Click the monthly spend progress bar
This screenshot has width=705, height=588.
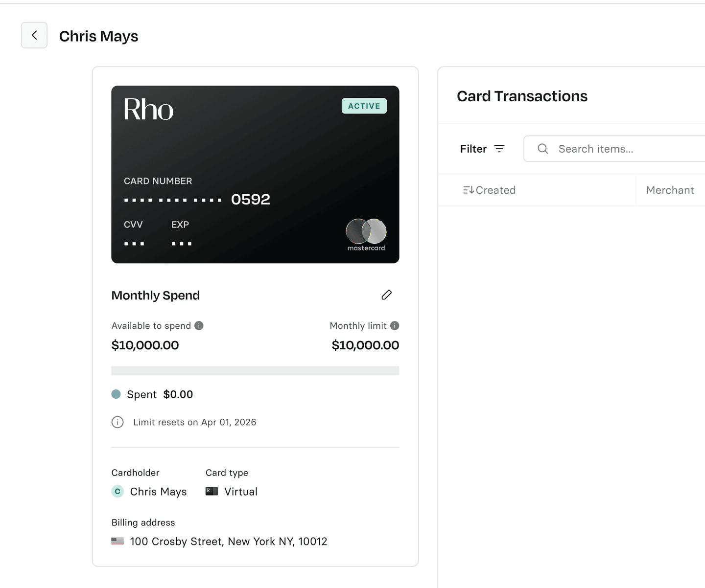[255, 371]
